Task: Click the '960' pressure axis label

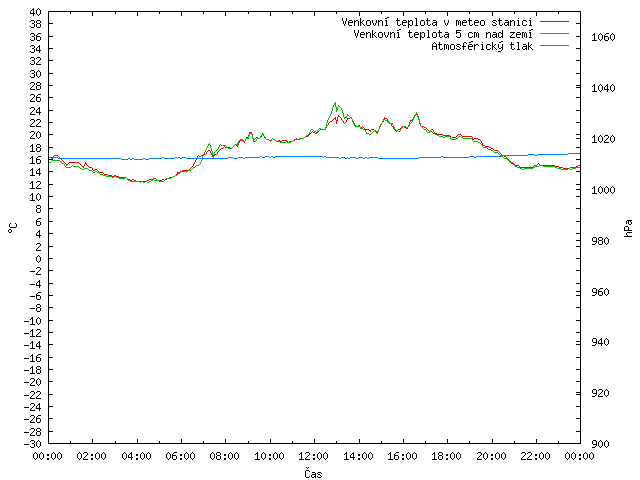Action: point(600,292)
